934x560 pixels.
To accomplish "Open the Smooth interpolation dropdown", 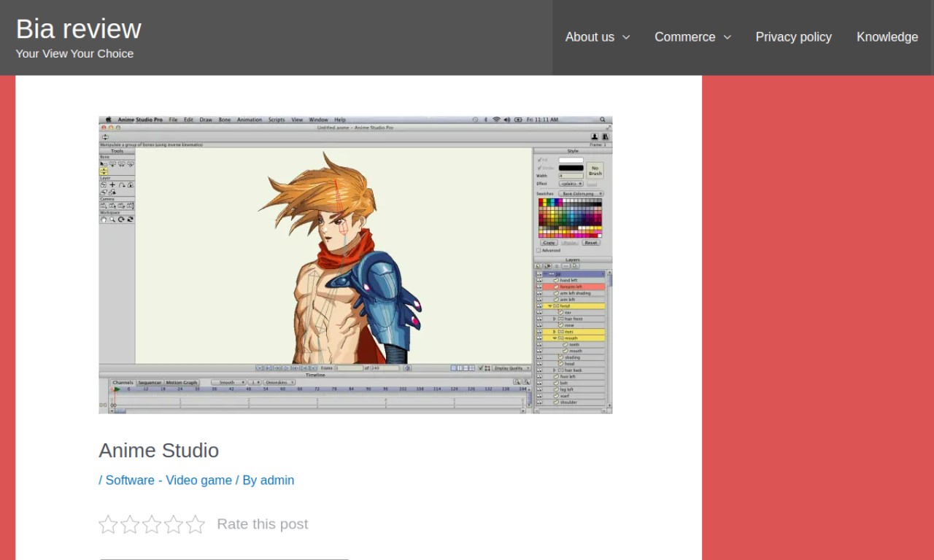I will pos(228,383).
